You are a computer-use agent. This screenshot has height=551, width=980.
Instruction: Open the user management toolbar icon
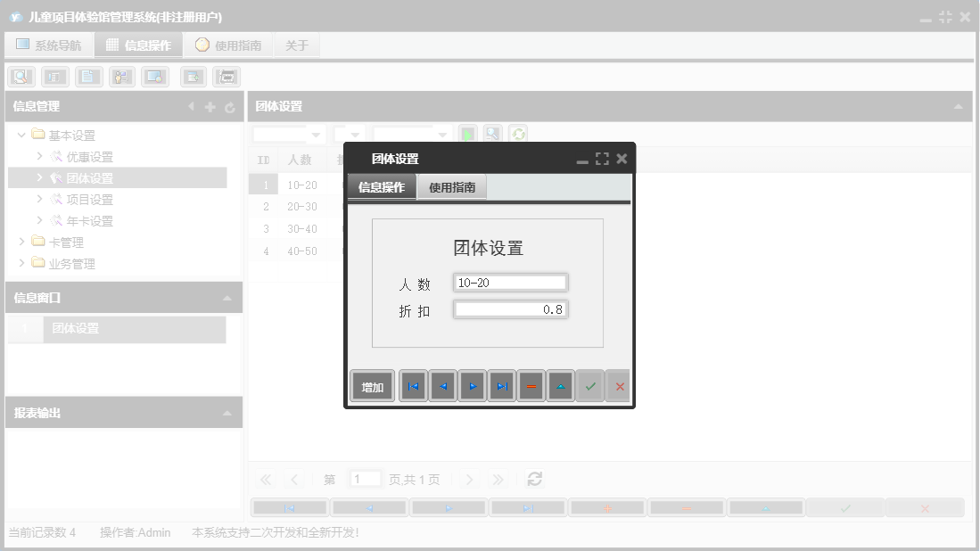pos(121,76)
